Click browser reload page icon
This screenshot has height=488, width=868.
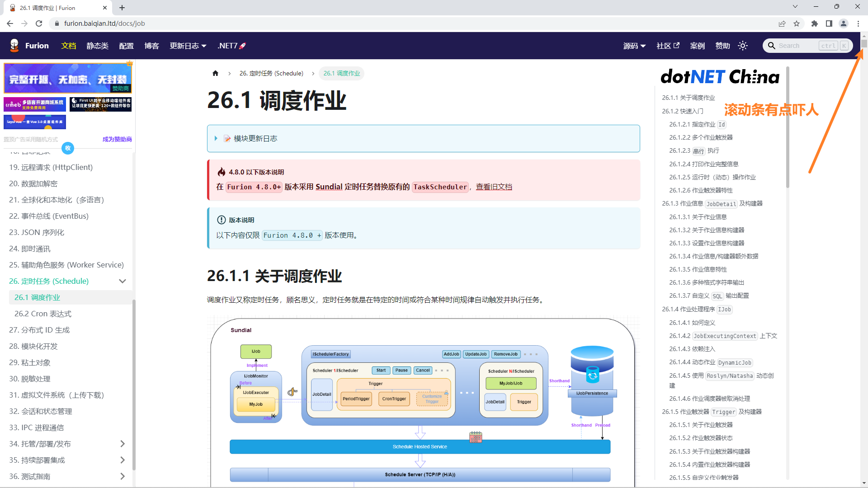tap(39, 23)
